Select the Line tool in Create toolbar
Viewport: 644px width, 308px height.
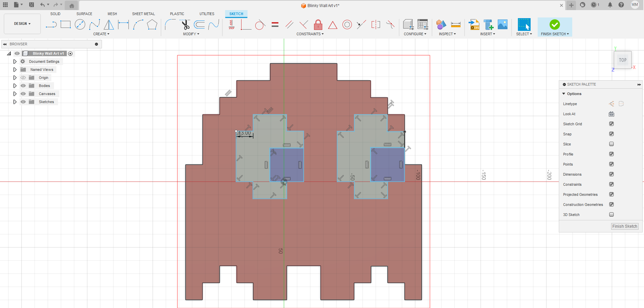(x=51, y=25)
